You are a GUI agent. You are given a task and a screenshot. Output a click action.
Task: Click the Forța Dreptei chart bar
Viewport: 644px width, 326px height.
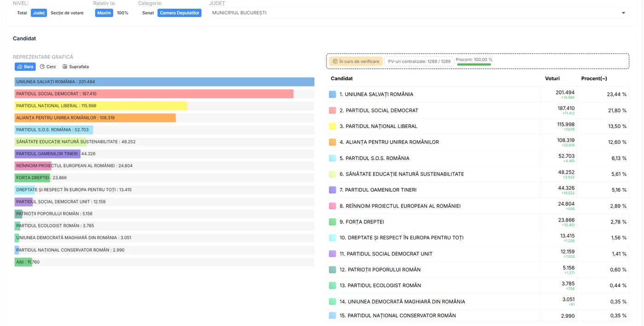pyautogui.click(x=33, y=178)
